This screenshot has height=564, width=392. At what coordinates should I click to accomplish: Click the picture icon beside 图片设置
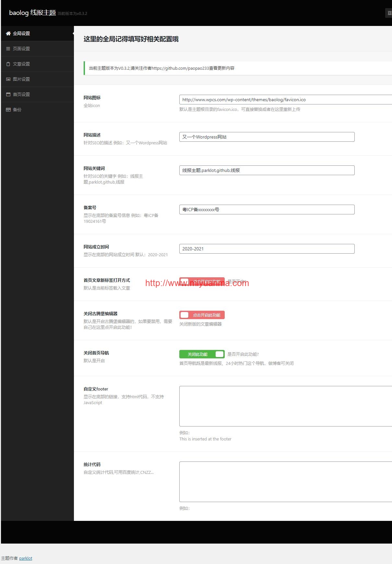click(x=8, y=79)
